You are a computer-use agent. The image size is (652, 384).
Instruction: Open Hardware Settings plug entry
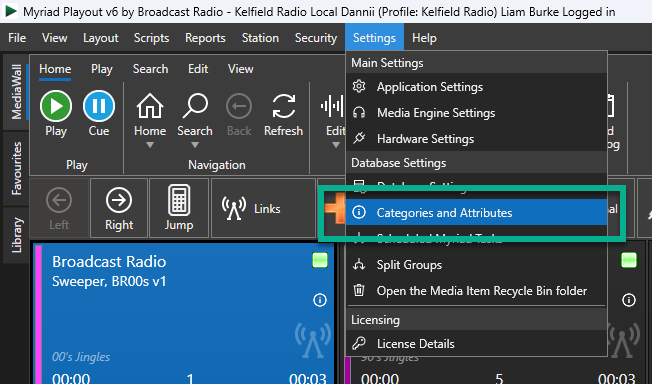pos(476,139)
